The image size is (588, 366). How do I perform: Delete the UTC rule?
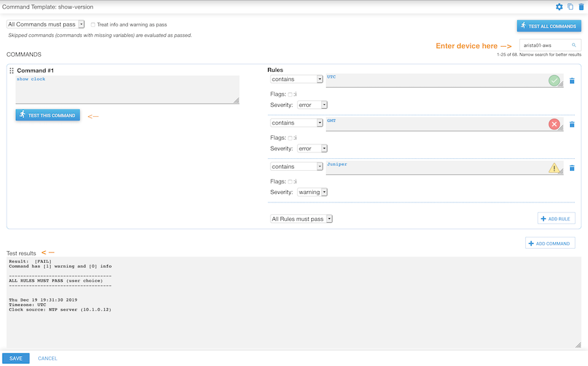(x=572, y=80)
